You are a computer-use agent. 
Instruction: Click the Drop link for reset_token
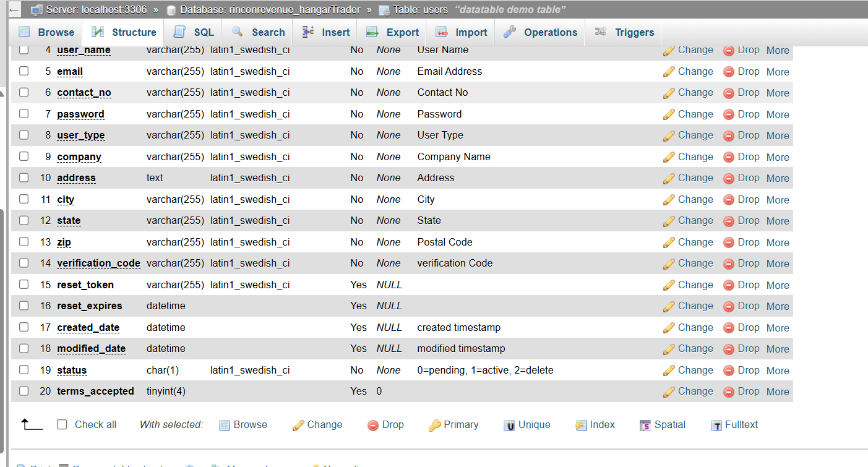tap(748, 285)
